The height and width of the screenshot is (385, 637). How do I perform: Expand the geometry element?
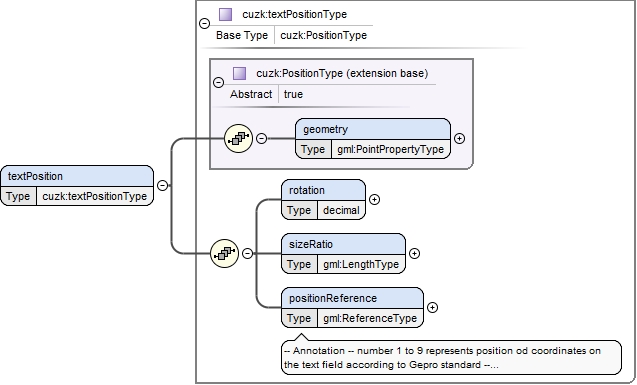coord(459,138)
